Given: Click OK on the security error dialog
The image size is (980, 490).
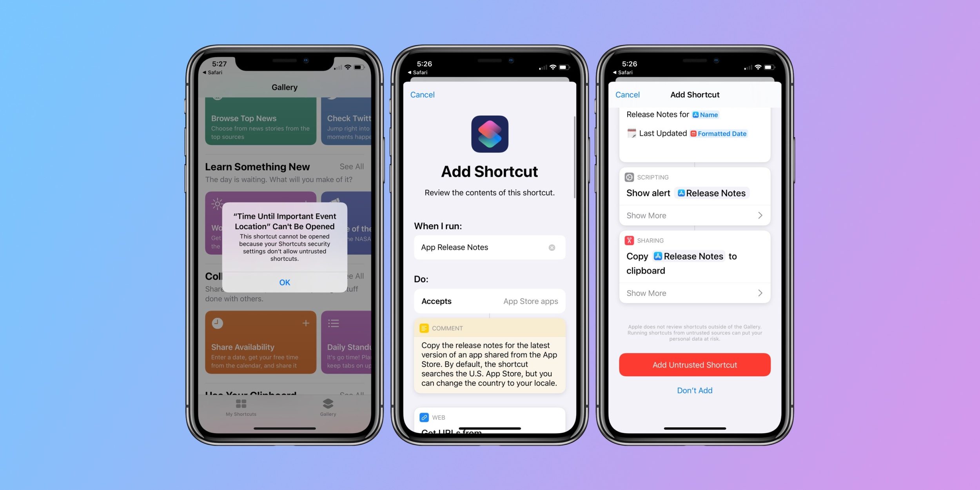Looking at the screenshot, I should point(284,283).
